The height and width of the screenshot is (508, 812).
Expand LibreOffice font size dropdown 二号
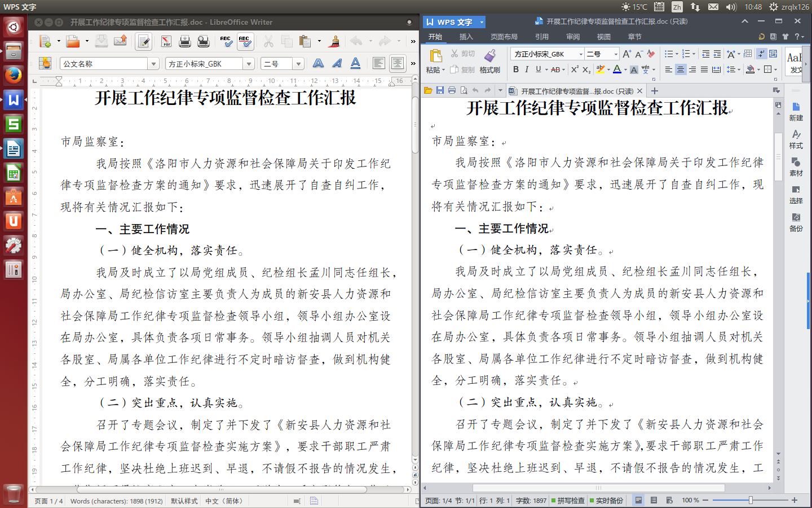299,64
